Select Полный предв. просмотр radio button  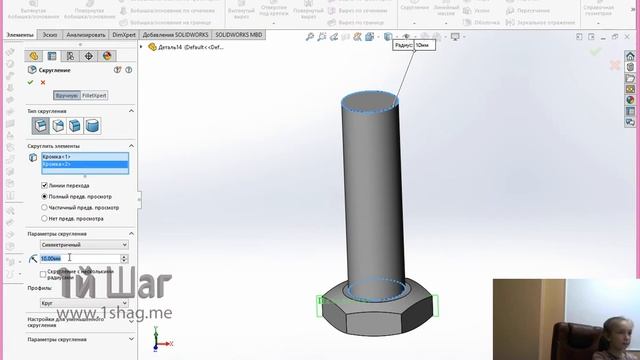[44, 196]
